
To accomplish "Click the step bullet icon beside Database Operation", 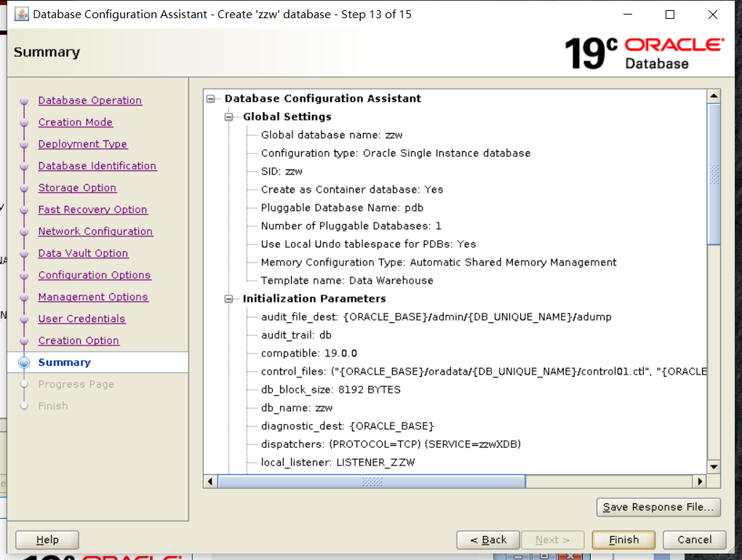I will point(24,100).
